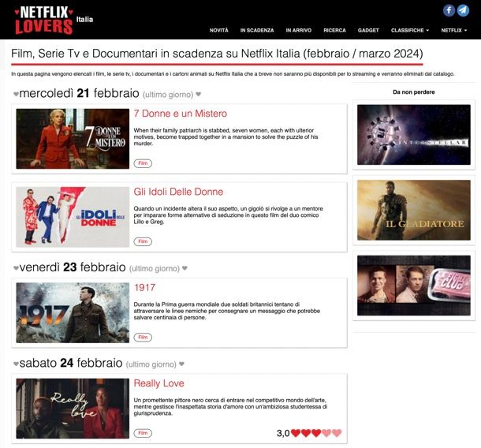
Task: Expand the NETFLIX dropdown menu
Action: pos(453,31)
